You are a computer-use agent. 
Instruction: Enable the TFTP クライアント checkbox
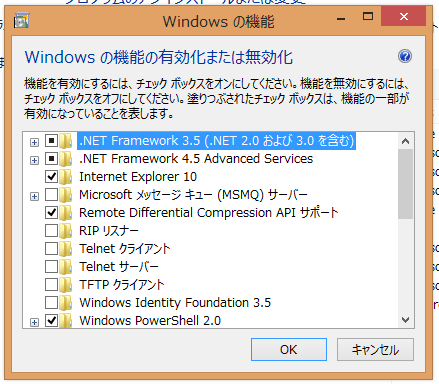point(51,285)
